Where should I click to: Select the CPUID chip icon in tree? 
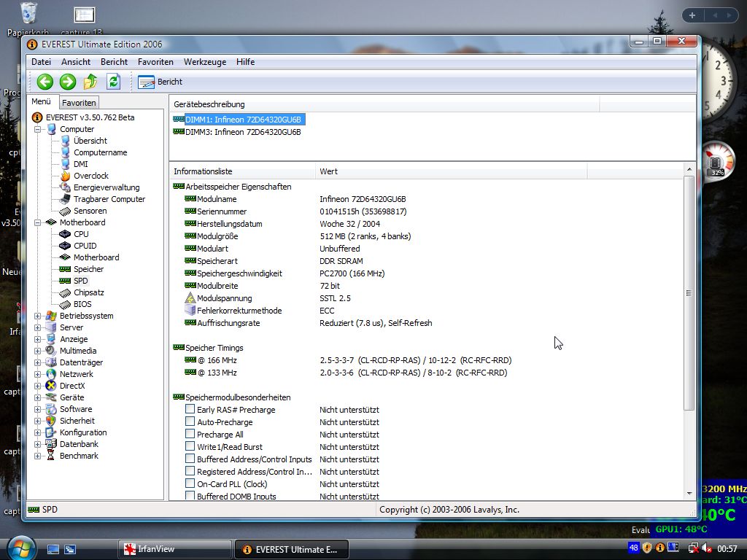click(x=65, y=246)
